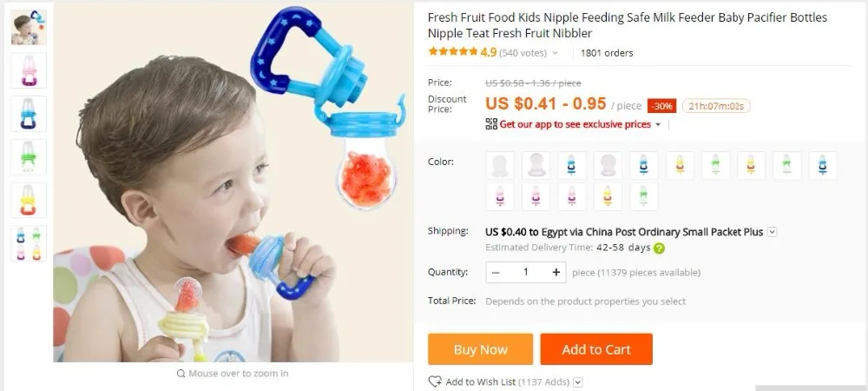This screenshot has width=868, height=391.
Task: Increase quantity with the plus button
Action: click(556, 272)
